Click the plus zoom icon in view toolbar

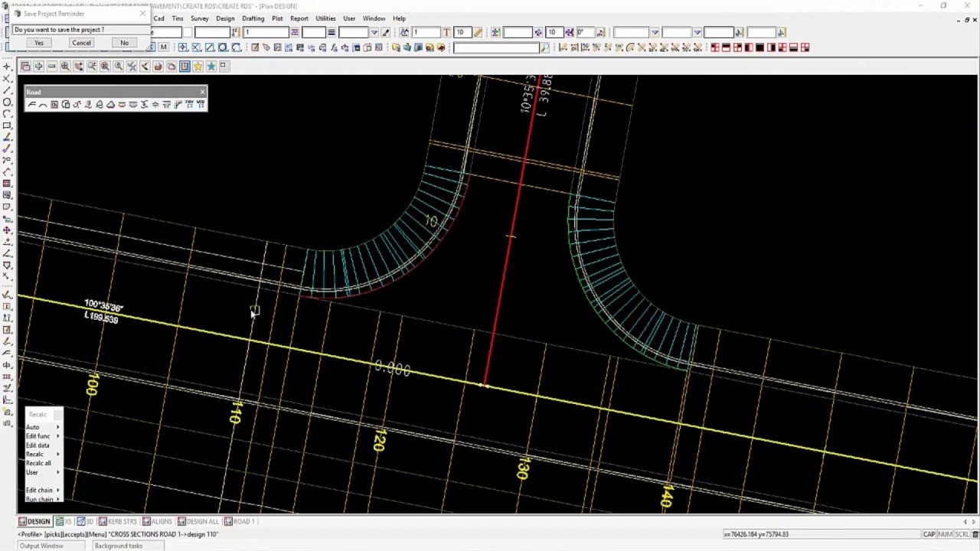point(38,67)
